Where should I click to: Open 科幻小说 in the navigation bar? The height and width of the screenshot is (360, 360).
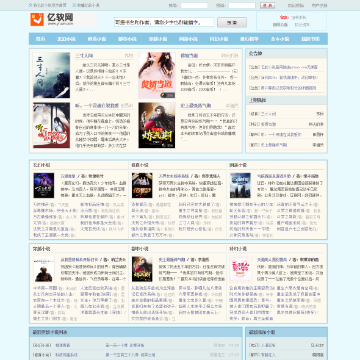tap(219, 39)
